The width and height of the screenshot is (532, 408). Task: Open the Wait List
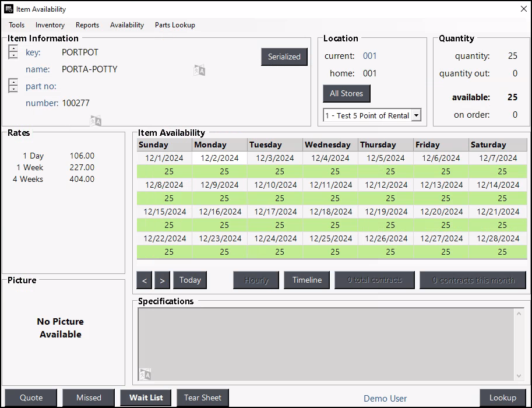point(146,398)
